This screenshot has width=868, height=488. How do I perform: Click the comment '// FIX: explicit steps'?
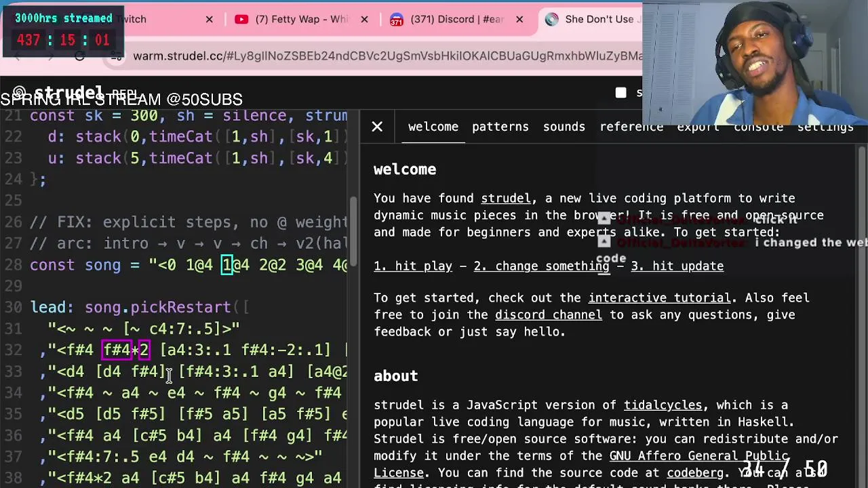[x=189, y=222]
